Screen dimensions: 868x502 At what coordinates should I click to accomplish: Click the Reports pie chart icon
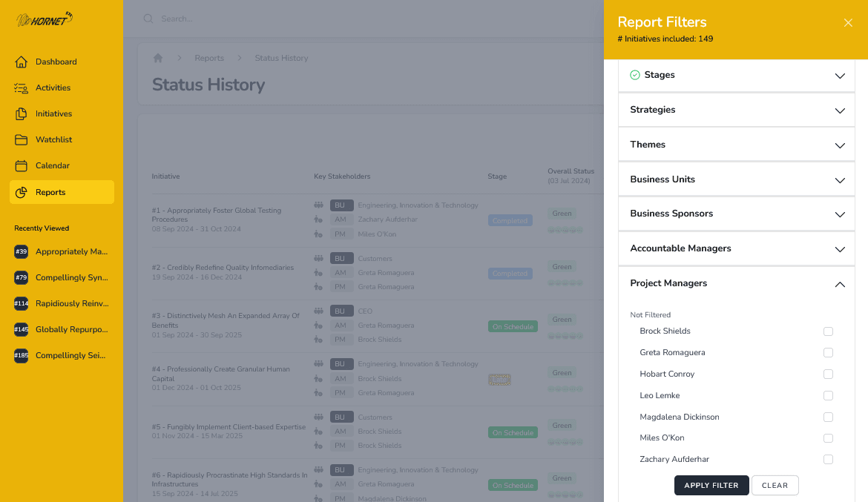pyautogui.click(x=21, y=192)
